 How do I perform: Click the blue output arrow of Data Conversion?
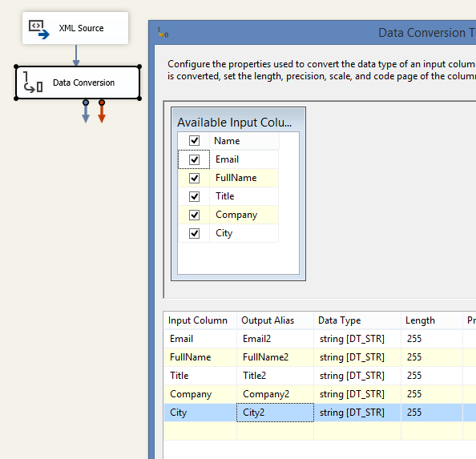86,111
